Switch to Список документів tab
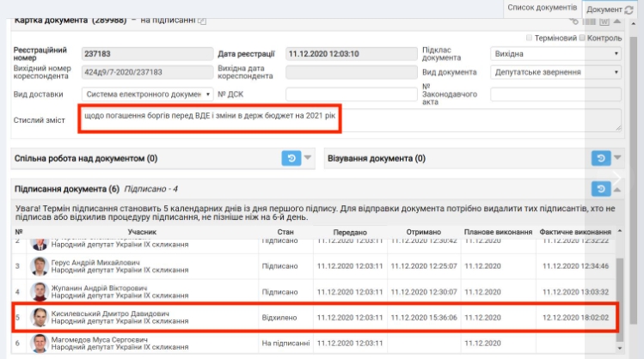 pyautogui.click(x=541, y=7)
